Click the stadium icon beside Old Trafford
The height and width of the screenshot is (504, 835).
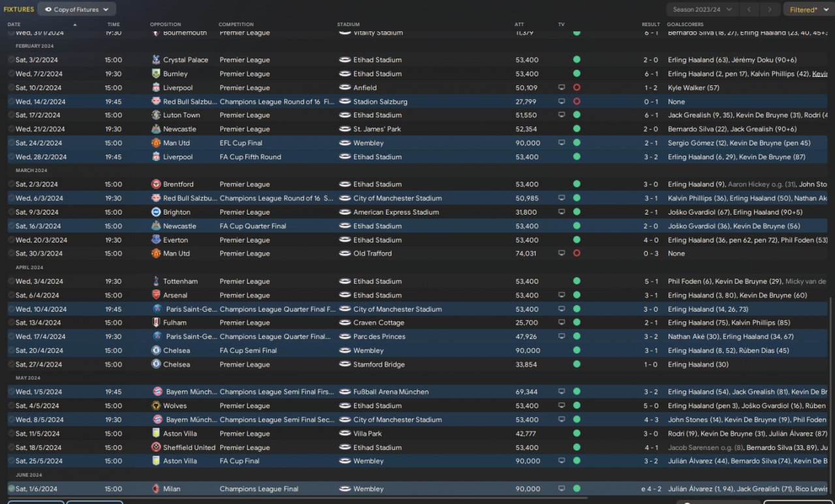click(x=345, y=254)
